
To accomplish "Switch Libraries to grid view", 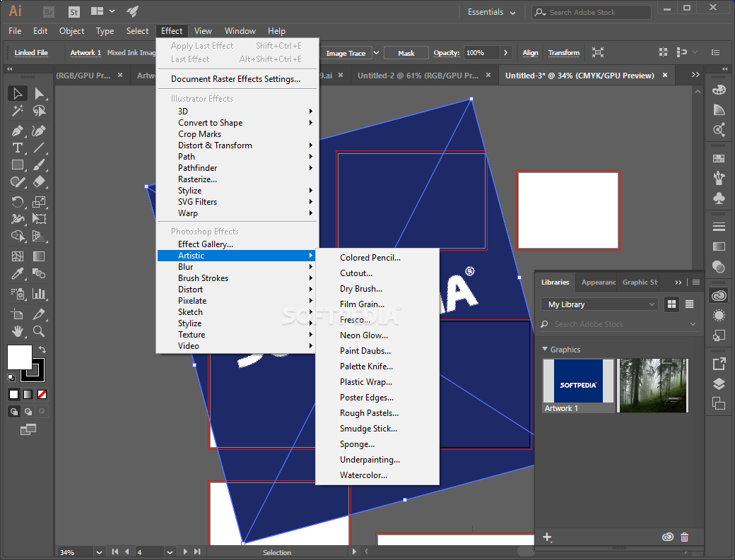I will click(671, 304).
